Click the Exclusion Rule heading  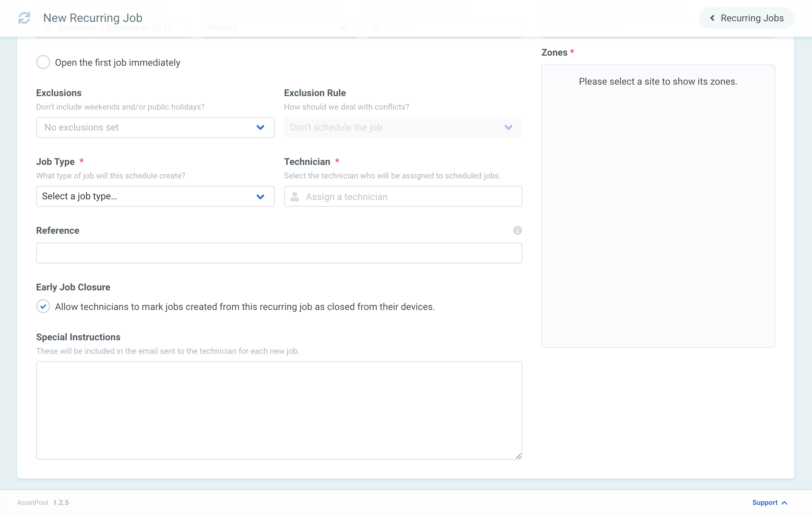pyautogui.click(x=315, y=93)
